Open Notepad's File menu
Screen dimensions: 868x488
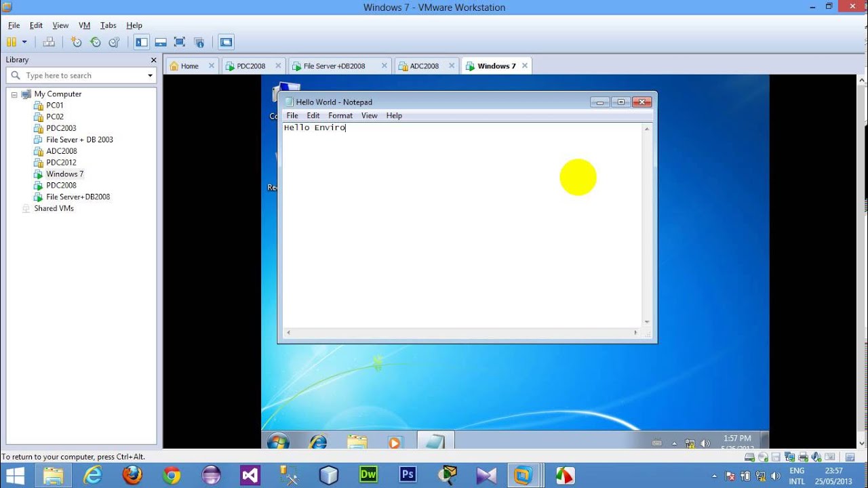click(x=292, y=116)
